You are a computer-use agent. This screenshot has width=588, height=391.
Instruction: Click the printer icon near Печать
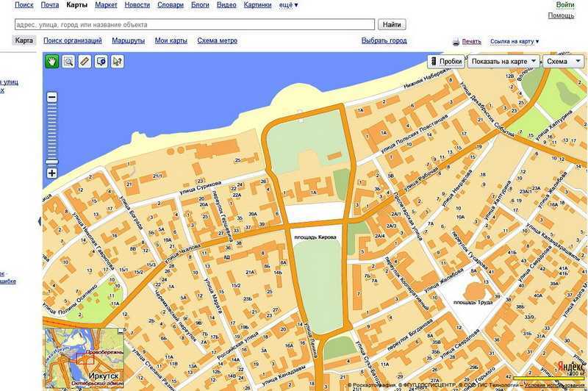point(456,42)
